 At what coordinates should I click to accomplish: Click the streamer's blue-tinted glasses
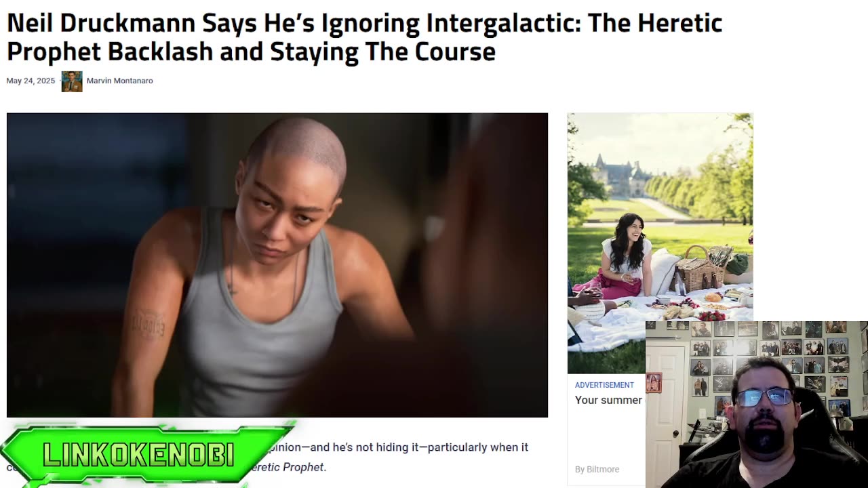click(764, 397)
